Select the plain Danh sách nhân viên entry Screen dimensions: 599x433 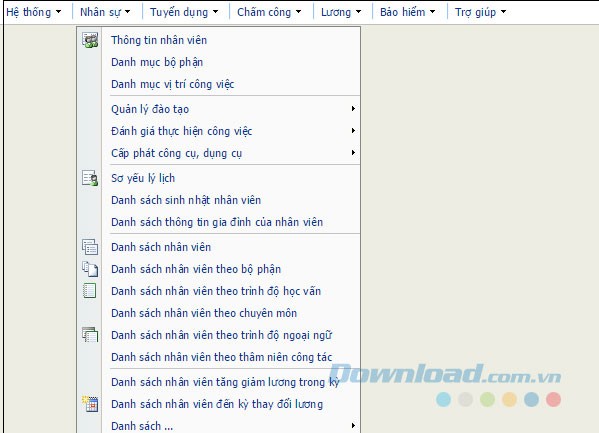161,247
